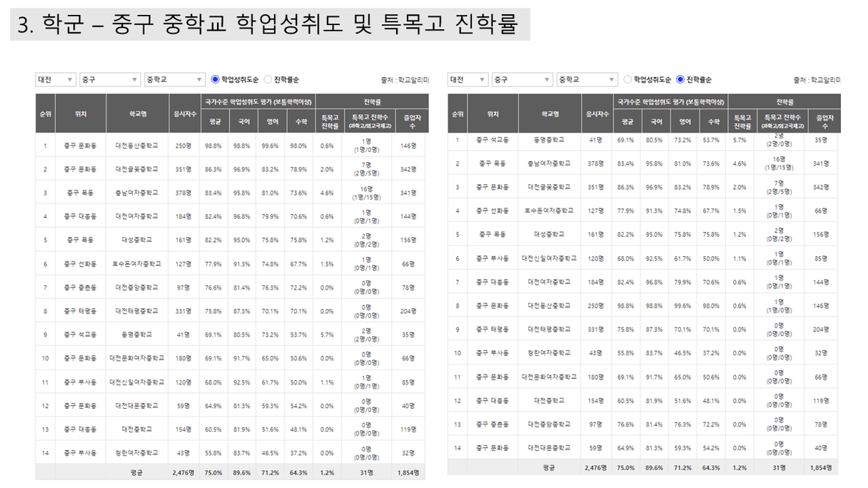Screen dimensions: 868x488
Task: Click 출처 : 학교알리미 label above 학업성취도순 table
Action: tap(405, 81)
